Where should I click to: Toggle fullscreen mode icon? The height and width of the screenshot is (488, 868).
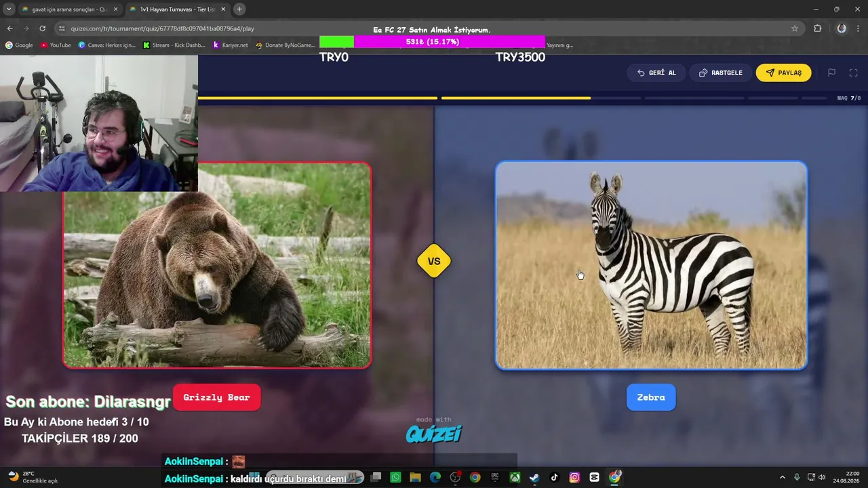click(854, 73)
